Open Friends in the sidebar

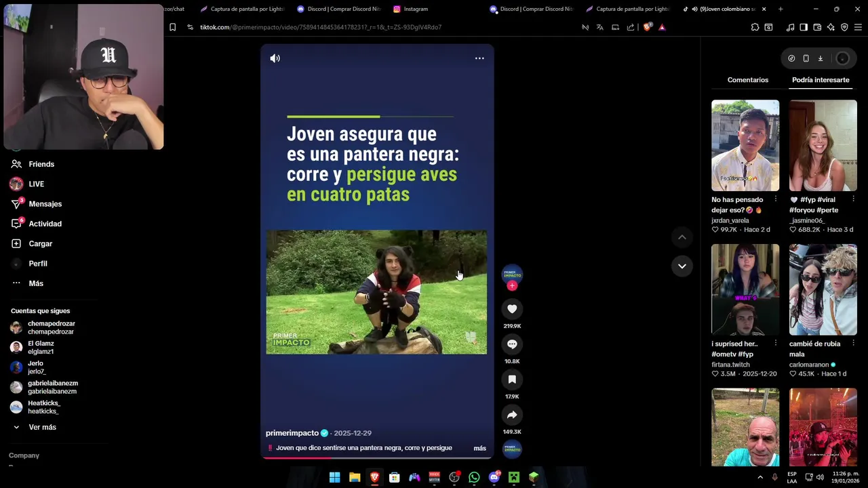[x=41, y=164]
